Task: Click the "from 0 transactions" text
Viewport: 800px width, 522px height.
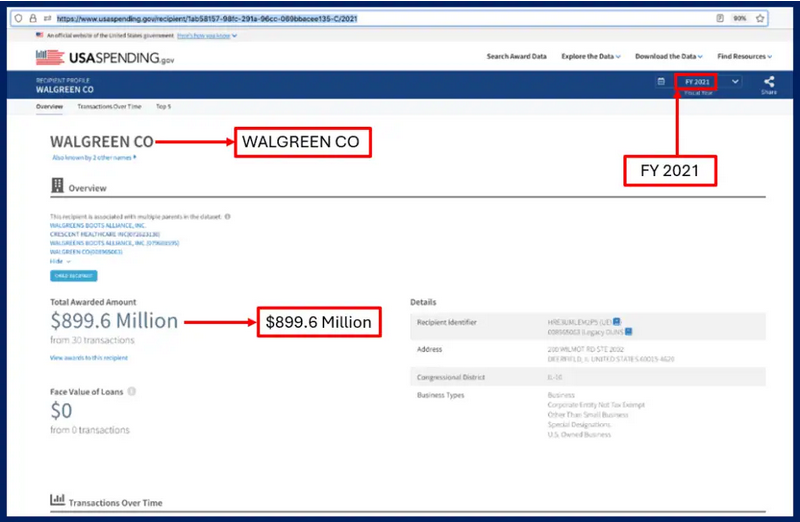Action: (x=90, y=430)
